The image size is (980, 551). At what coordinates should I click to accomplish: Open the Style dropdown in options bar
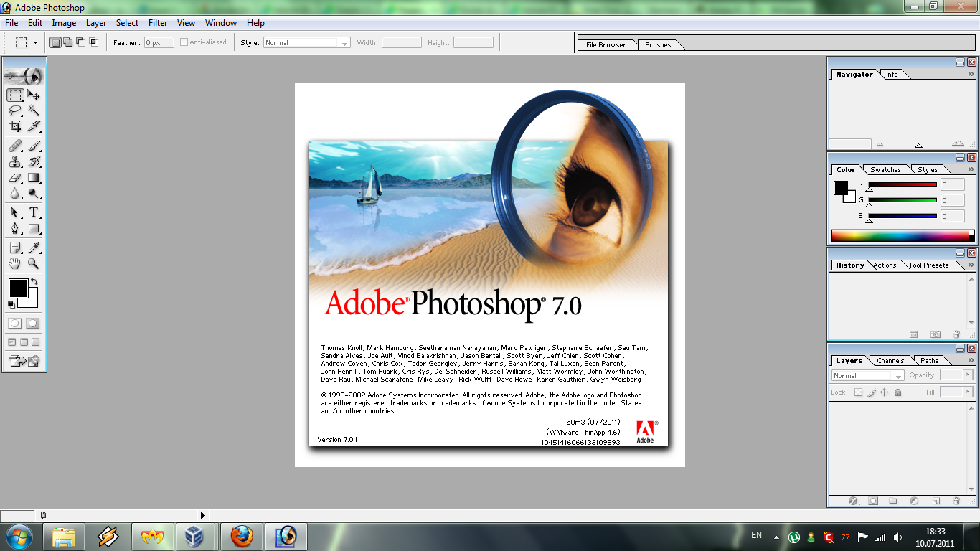pyautogui.click(x=306, y=42)
